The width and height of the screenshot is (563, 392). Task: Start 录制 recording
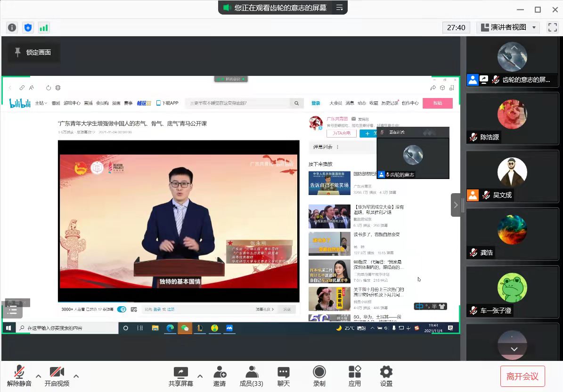pyautogui.click(x=319, y=376)
